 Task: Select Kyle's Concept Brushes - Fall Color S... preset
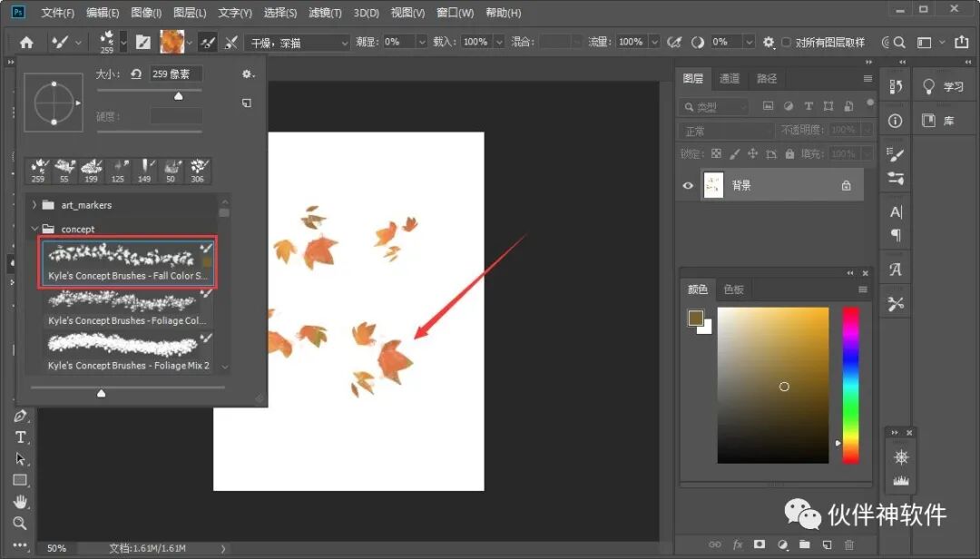click(x=128, y=262)
